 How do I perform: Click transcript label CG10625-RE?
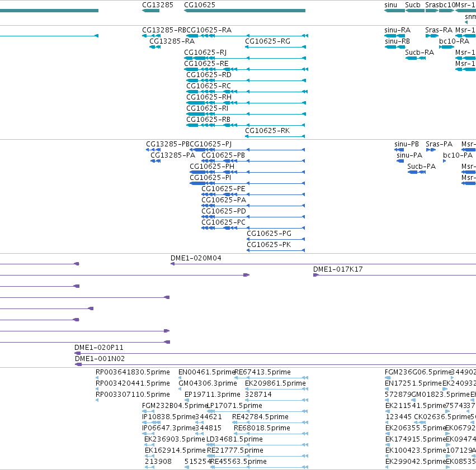[x=206, y=64]
